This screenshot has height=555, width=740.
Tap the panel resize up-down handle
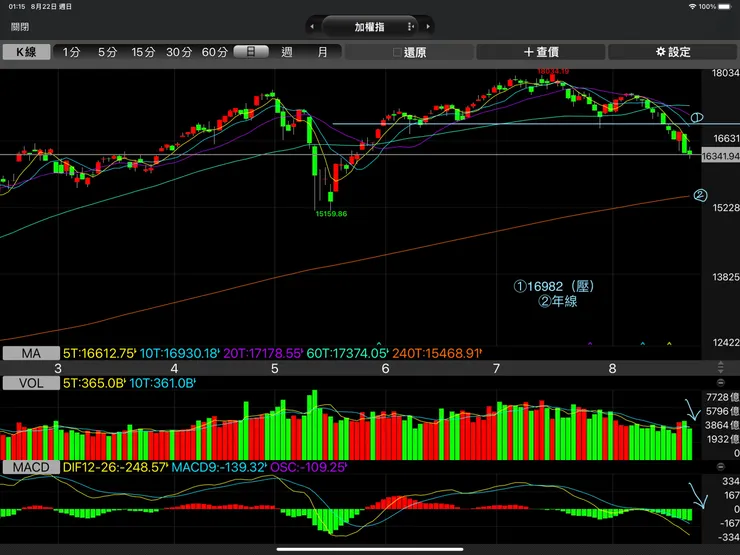click(720, 367)
